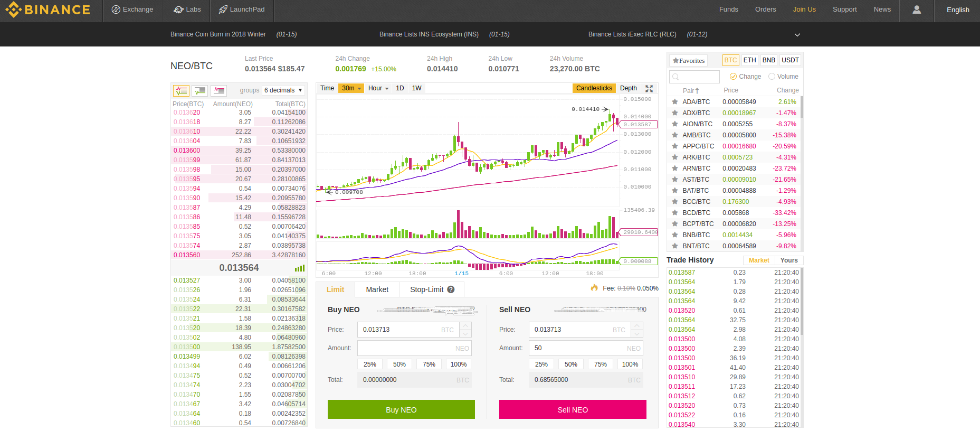
Task: Click the signal bars icon beside 0.013564
Action: (x=300, y=268)
